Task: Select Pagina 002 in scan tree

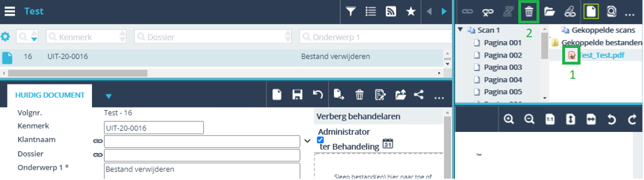Action: [x=502, y=55]
